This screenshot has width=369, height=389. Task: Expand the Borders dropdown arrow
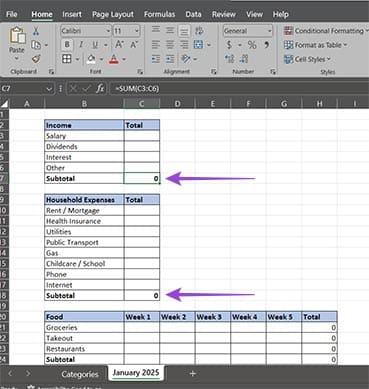coord(77,59)
